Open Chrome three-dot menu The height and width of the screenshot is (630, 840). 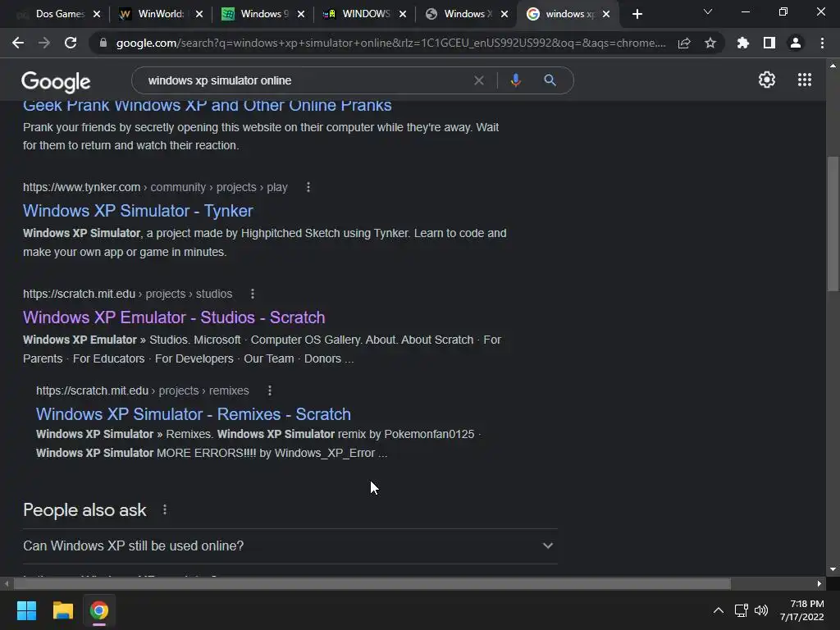tap(822, 43)
